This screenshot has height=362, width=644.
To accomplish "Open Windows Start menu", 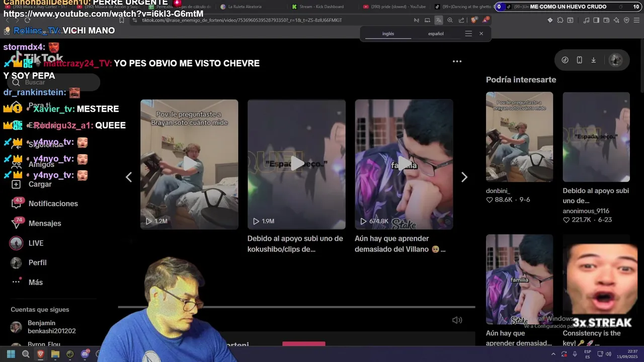I will pos(11,354).
